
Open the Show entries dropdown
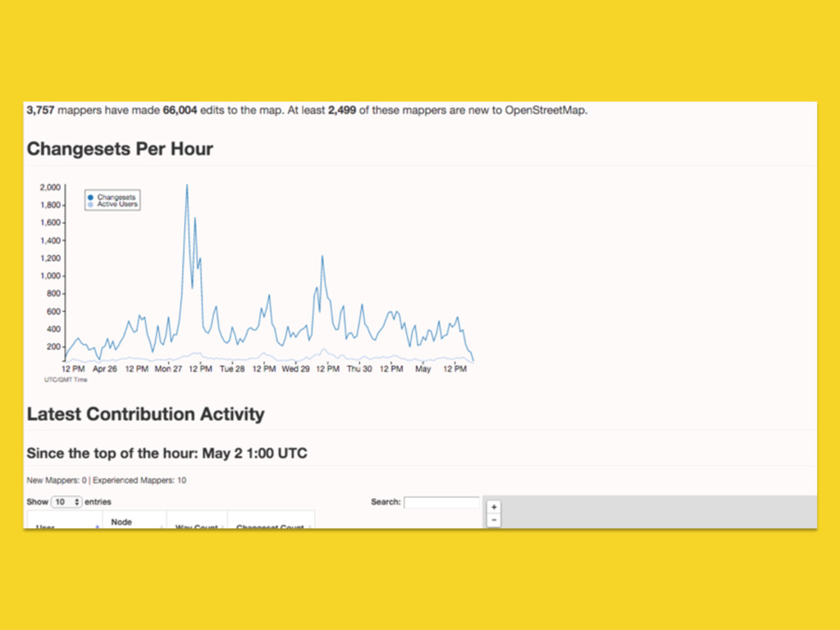pos(66,502)
